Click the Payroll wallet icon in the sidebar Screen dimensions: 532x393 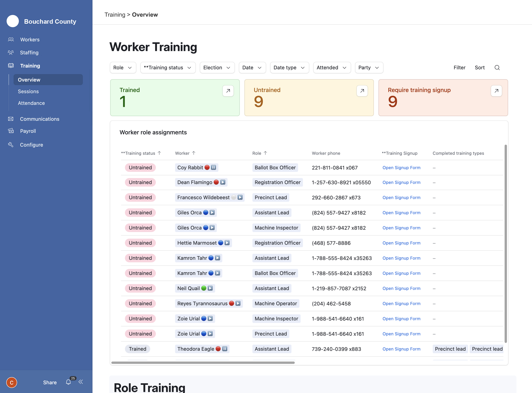[11, 131]
